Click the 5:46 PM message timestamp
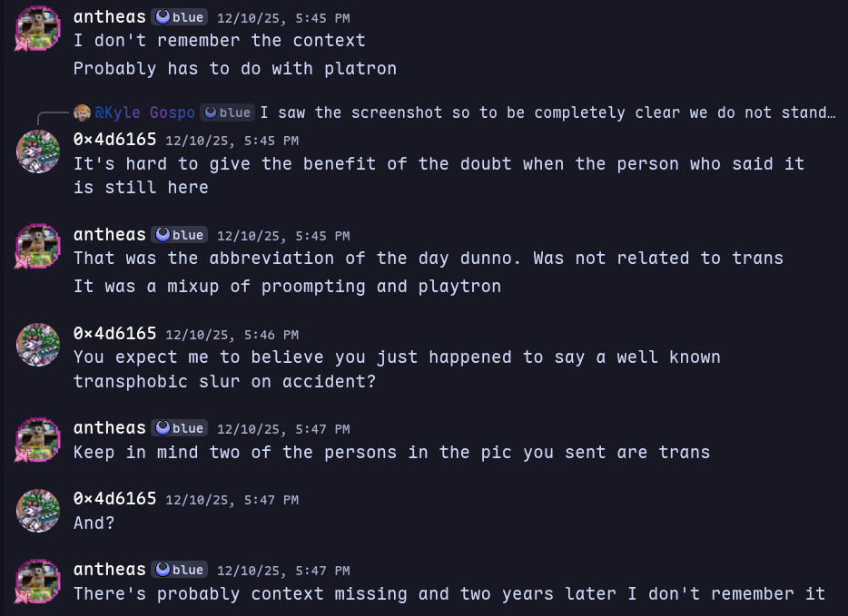The width and height of the screenshot is (848, 616). [232, 335]
